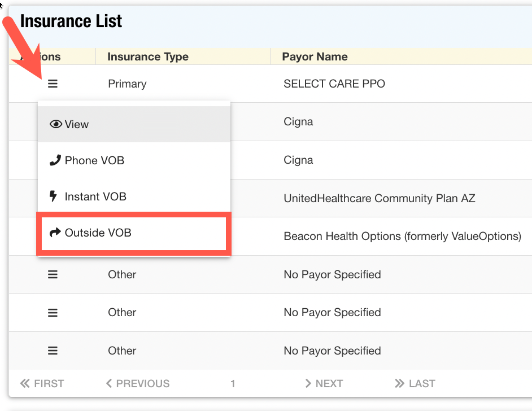The image size is (532, 411).
Task: Go to FIRST page of insurance list
Action: 42,384
